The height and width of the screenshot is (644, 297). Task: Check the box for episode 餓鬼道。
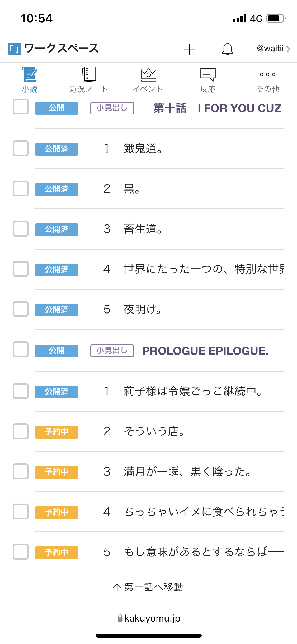click(21, 148)
